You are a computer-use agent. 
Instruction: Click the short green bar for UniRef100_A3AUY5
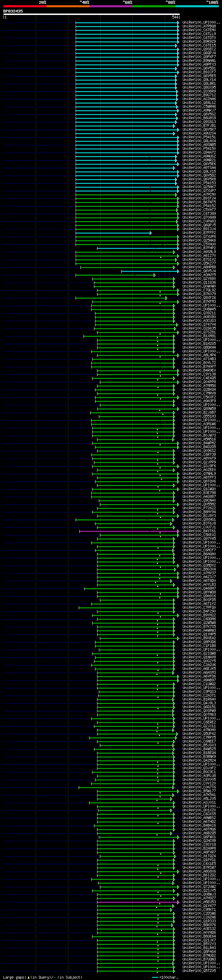(x=116, y=275)
